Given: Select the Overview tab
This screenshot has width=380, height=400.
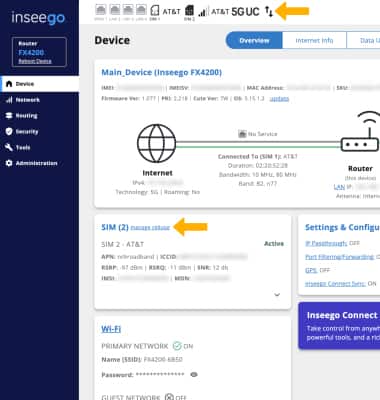Looking at the screenshot, I should [254, 41].
